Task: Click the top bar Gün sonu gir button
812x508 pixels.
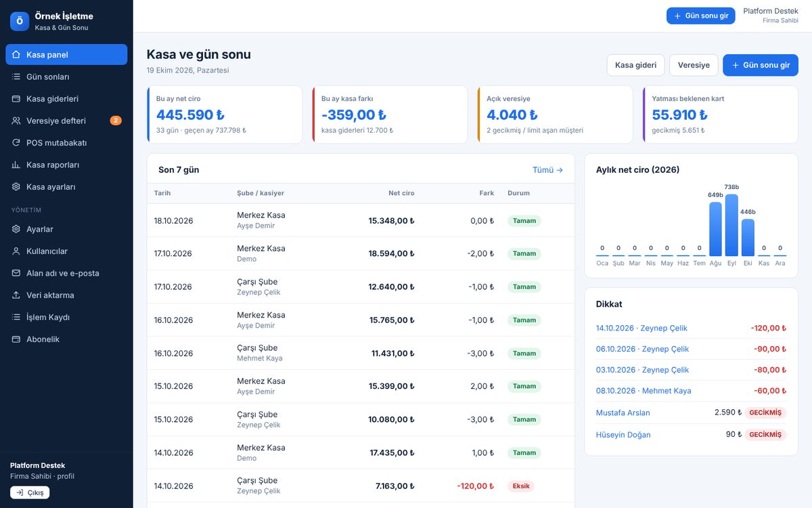Action: pyautogui.click(x=700, y=16)
